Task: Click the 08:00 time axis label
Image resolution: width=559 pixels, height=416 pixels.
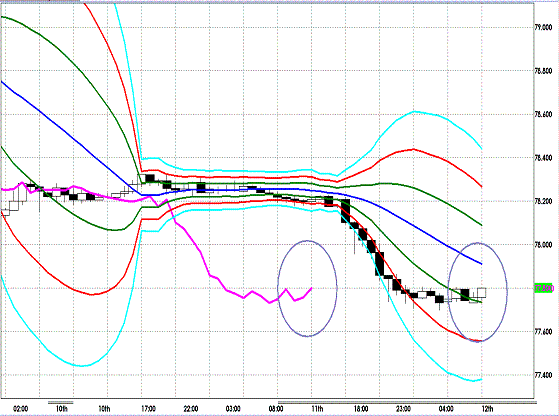Action: coord(276,409)
